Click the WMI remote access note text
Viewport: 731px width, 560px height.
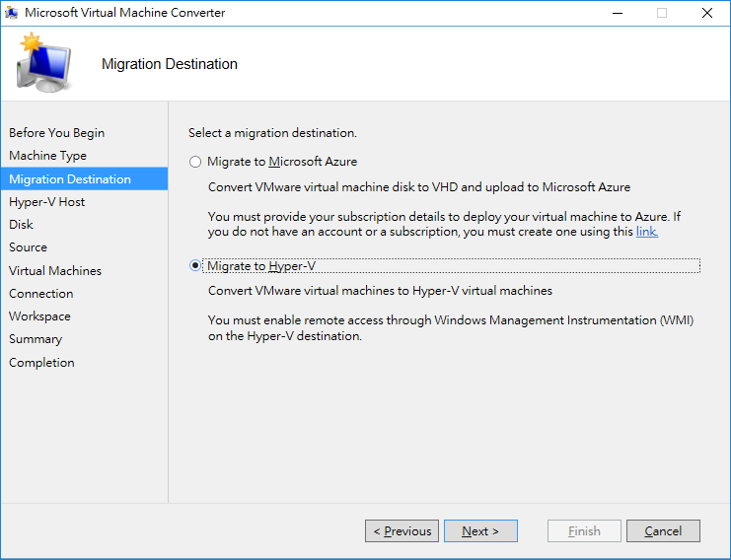[451, 328]
